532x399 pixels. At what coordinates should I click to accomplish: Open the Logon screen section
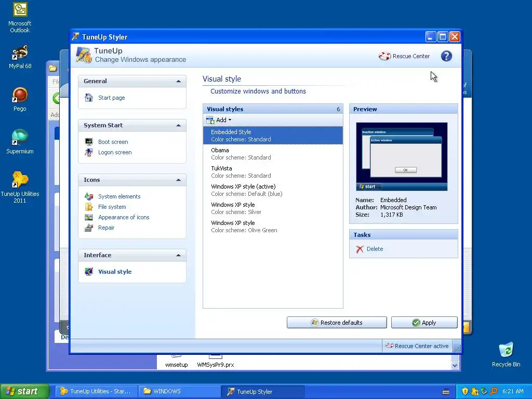pyautogui.click(x=115, y=152)
